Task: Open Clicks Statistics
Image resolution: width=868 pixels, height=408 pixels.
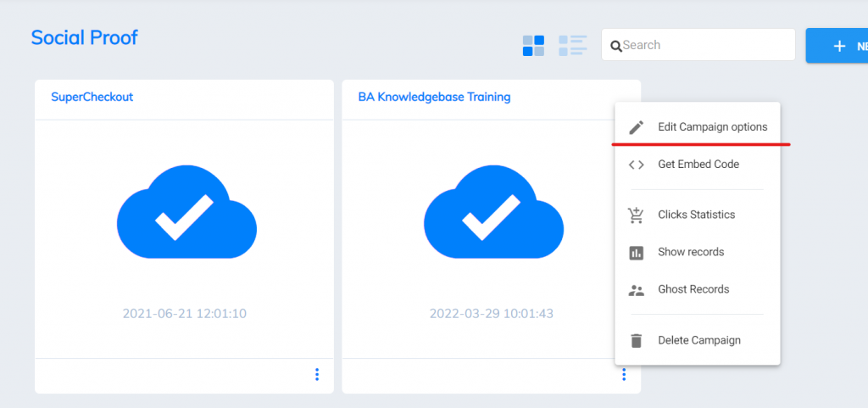Action: click(x=698, y=215)
